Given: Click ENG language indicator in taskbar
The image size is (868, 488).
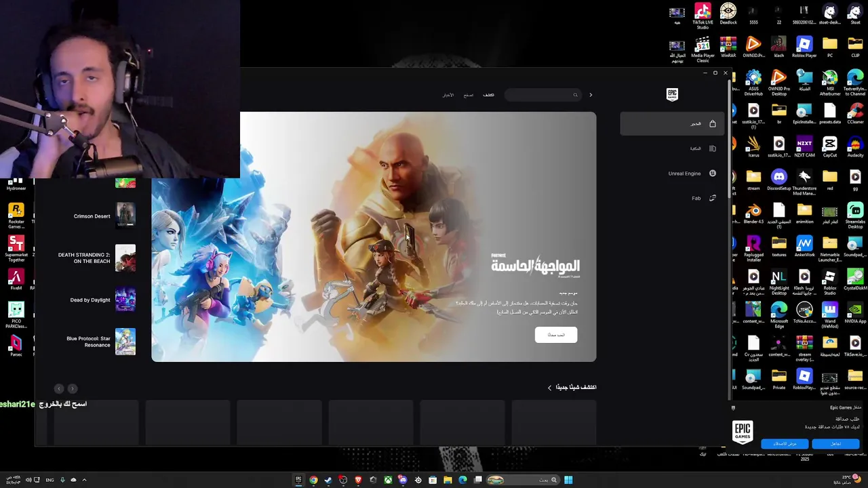Looking at the screenshot, I should coord(50,480).
